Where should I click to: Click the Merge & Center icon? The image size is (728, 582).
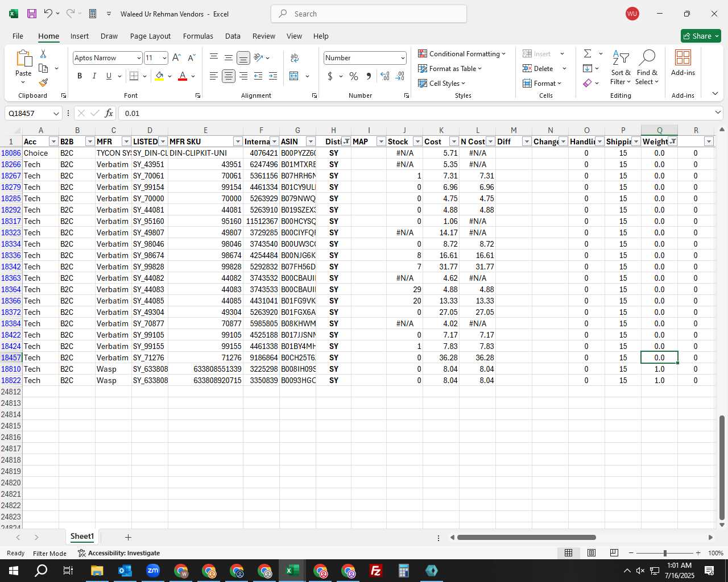[x=294, y=76]
